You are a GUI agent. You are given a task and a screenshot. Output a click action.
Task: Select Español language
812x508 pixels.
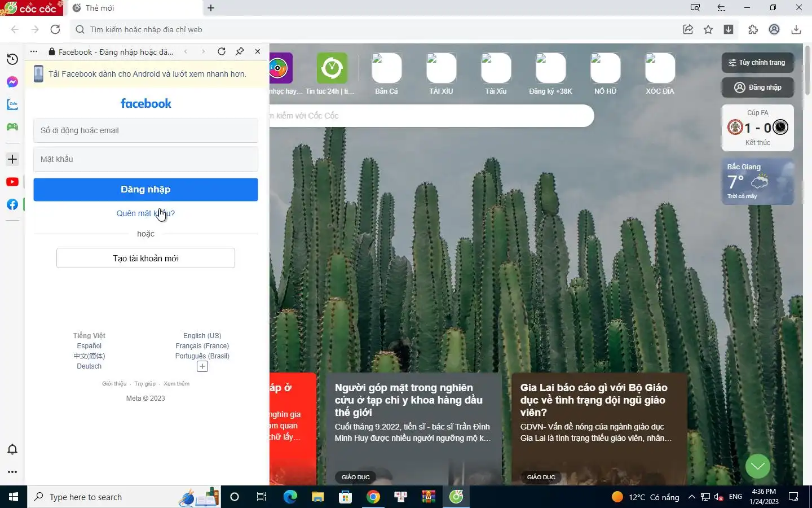[x=89, y=346]
